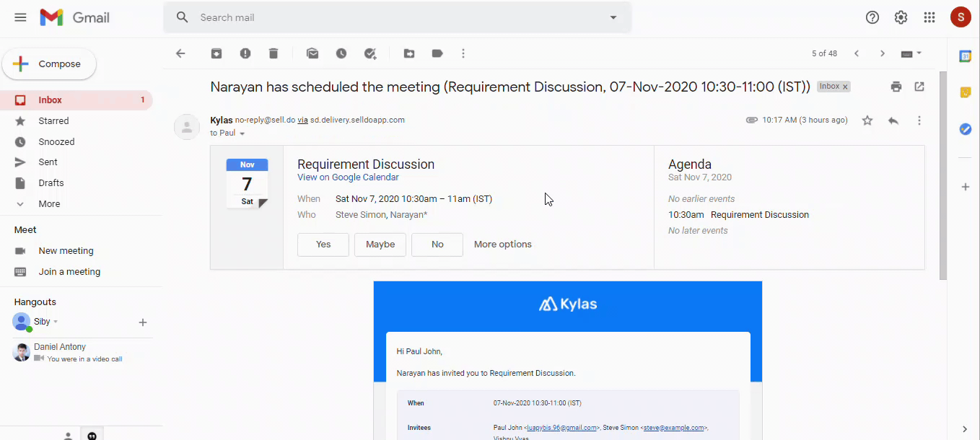Open the Labels icon
This screenshot has height=440, width=980.
click(x=437, y=53)
